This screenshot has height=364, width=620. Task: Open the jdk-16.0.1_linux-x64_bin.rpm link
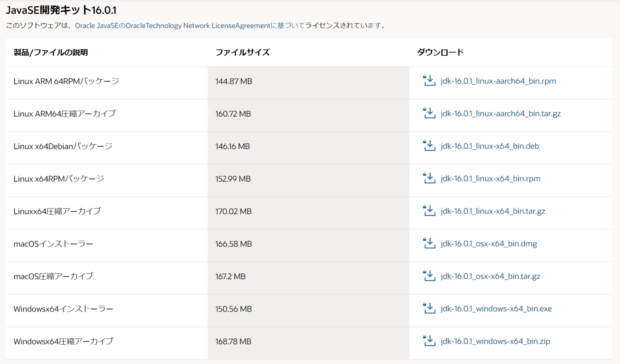click(490, 178)
